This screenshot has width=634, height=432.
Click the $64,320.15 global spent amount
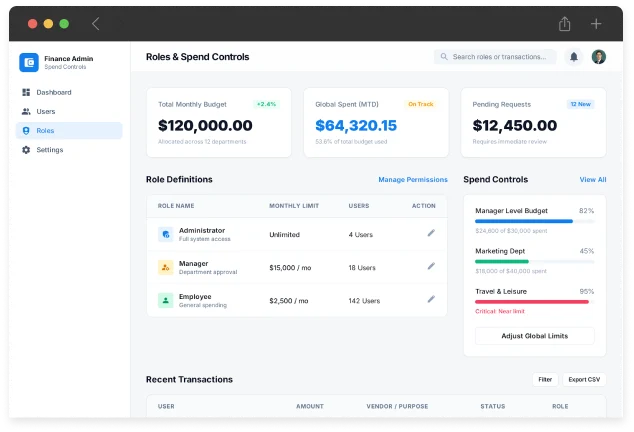356,125
